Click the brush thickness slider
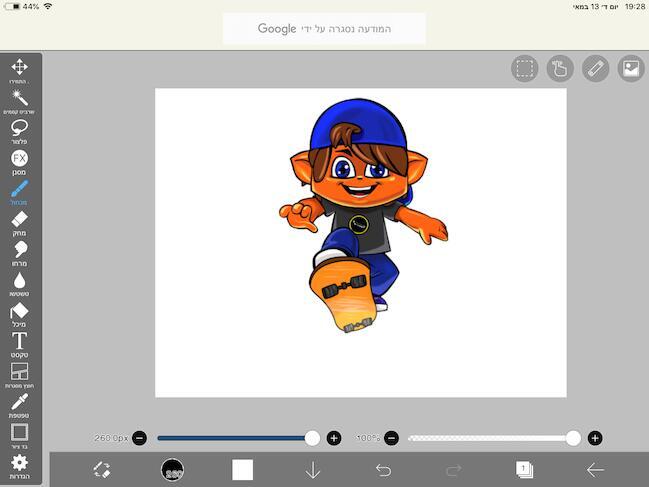 [x=238, y=438]
